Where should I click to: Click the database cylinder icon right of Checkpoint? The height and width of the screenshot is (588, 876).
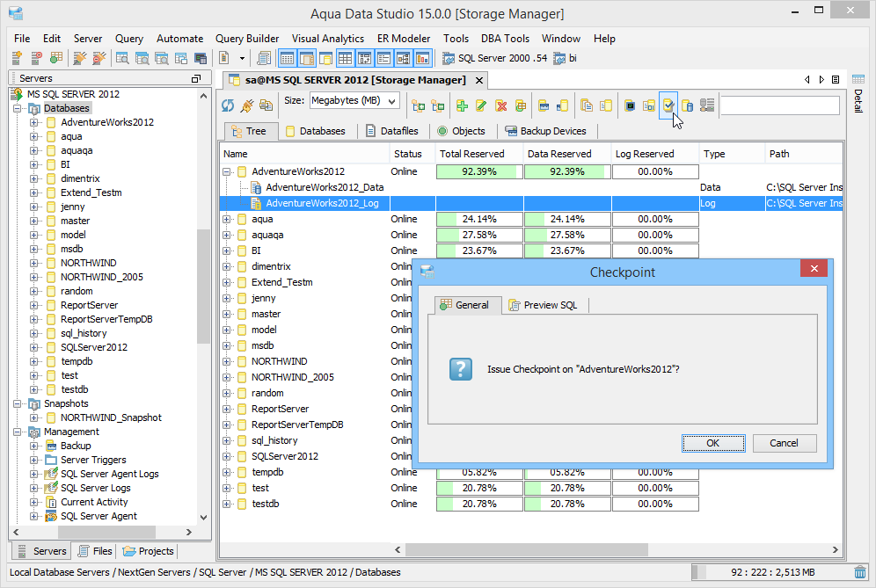click(x=688, y=105)
